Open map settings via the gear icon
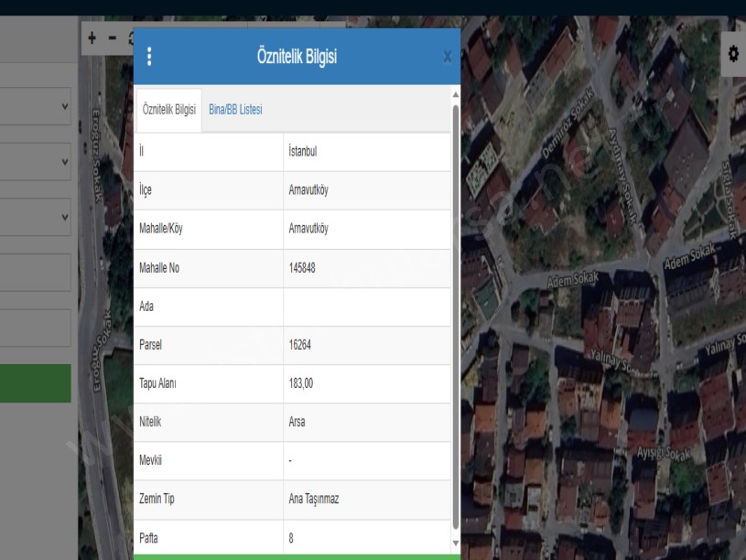Viewport: 746px width, 560px height. click(x=732, y=54)
